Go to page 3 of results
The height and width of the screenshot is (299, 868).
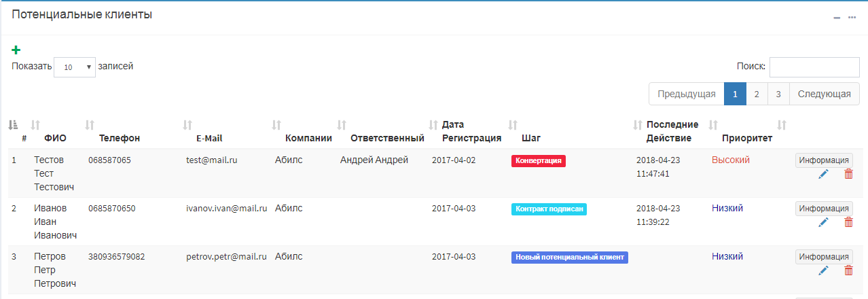(778, 94)
